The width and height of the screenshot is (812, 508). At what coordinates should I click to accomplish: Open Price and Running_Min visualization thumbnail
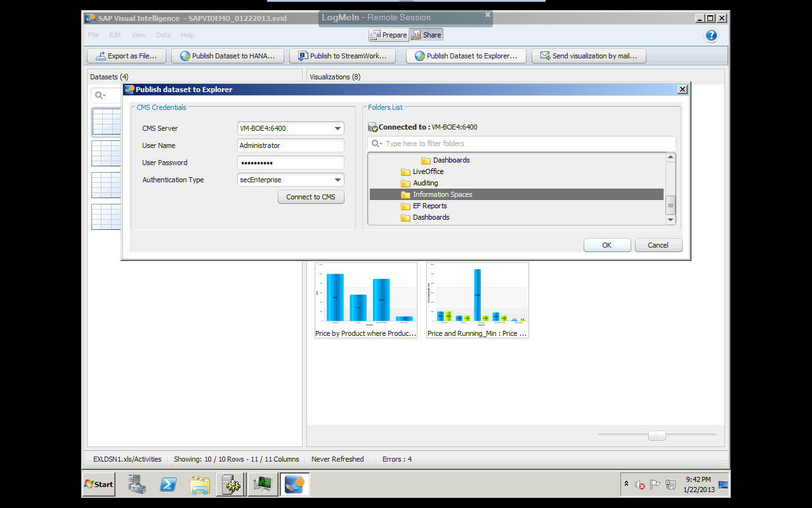tap(478, 300)
